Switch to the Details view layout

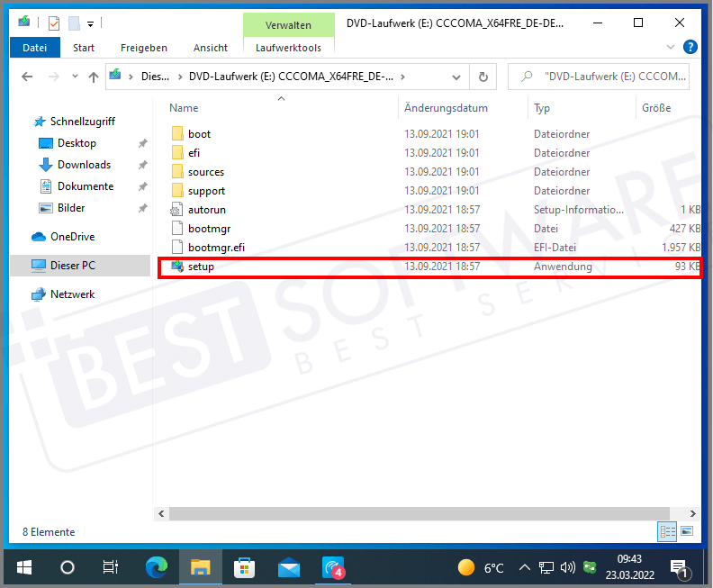(667, 531)
